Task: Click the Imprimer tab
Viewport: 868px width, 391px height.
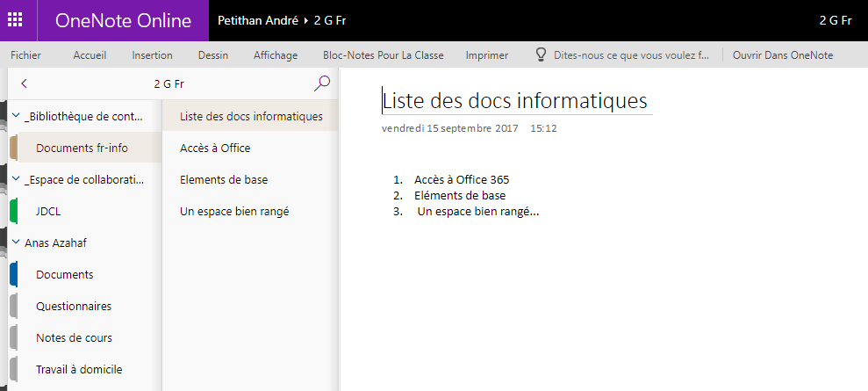Action: pyautogui.click(x=487, y=55)
